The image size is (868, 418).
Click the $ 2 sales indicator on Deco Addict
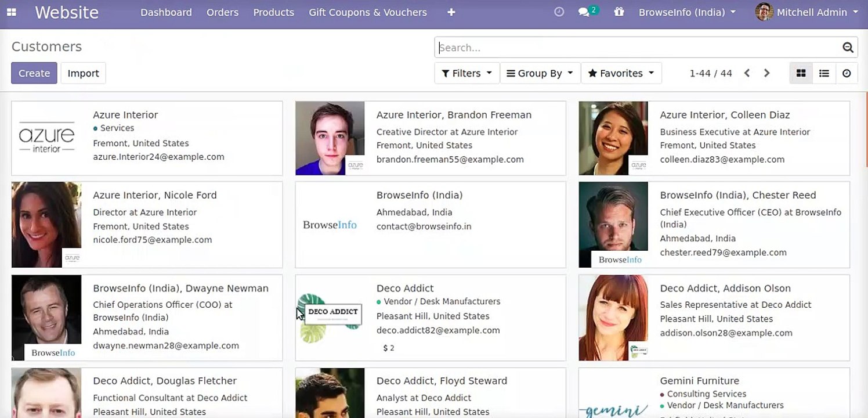coord(389,348)
